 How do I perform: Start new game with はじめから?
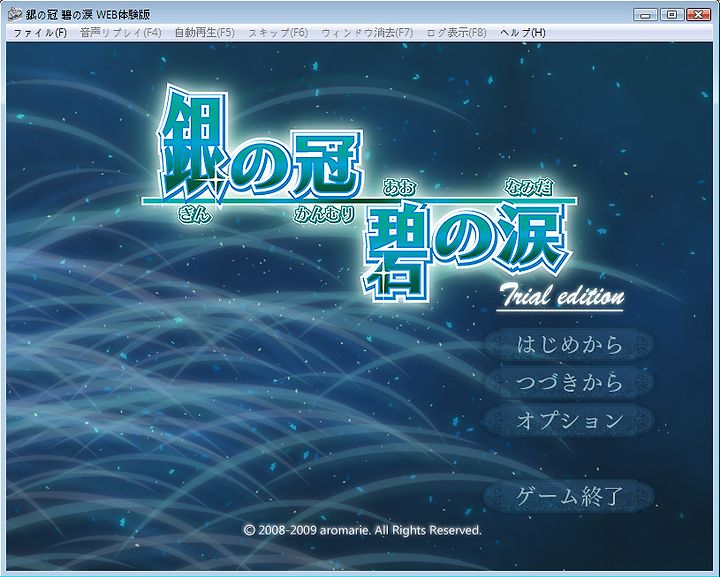pos(569,345)
